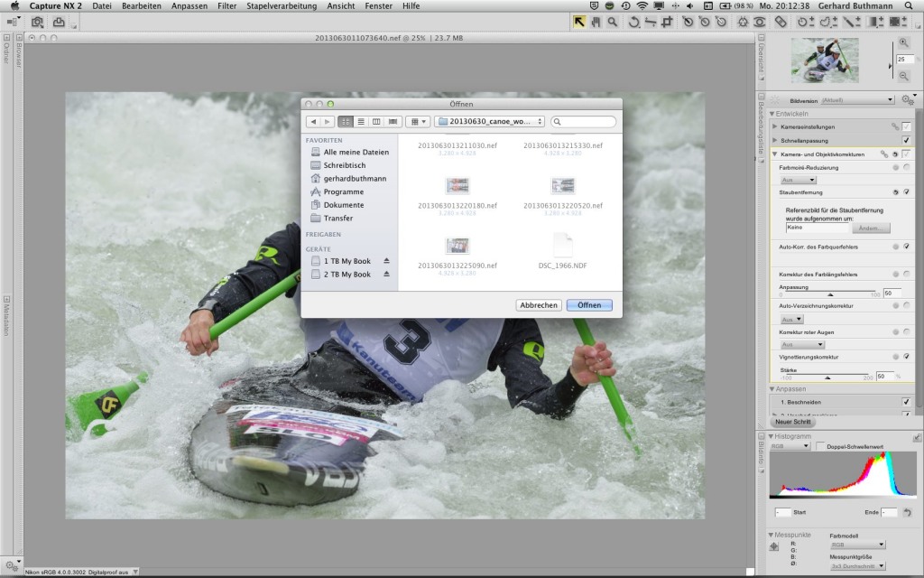
Task: Open the Bearbeiten menu
Action: (142, 6)
